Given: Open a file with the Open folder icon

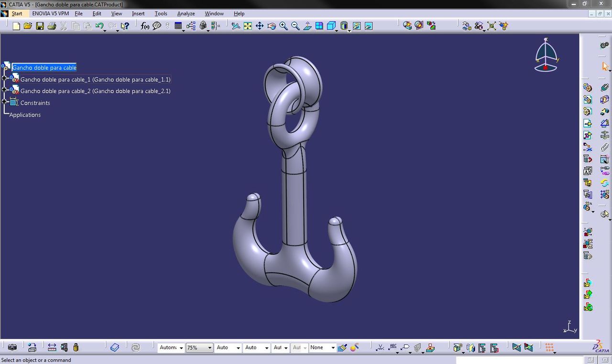Looking at the screenshot, I should click(x=28, y=26).
